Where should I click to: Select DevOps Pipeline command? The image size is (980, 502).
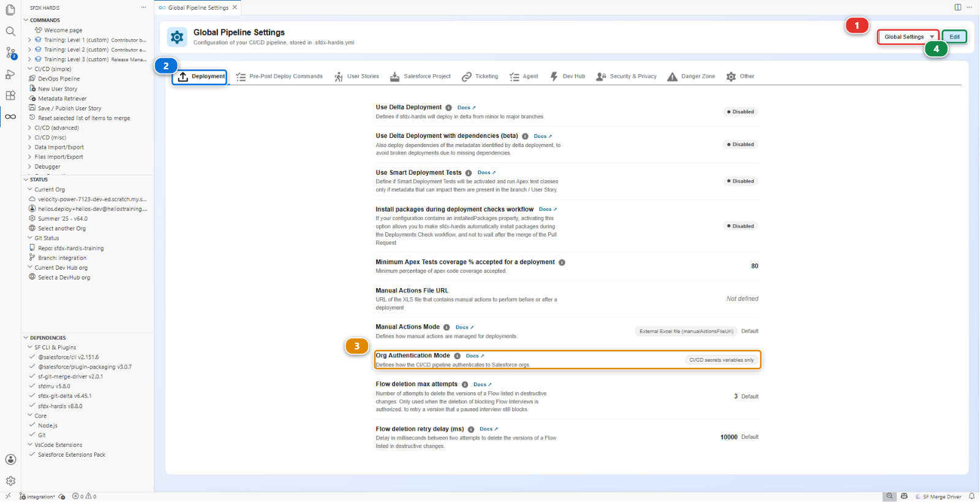(59, 79)
